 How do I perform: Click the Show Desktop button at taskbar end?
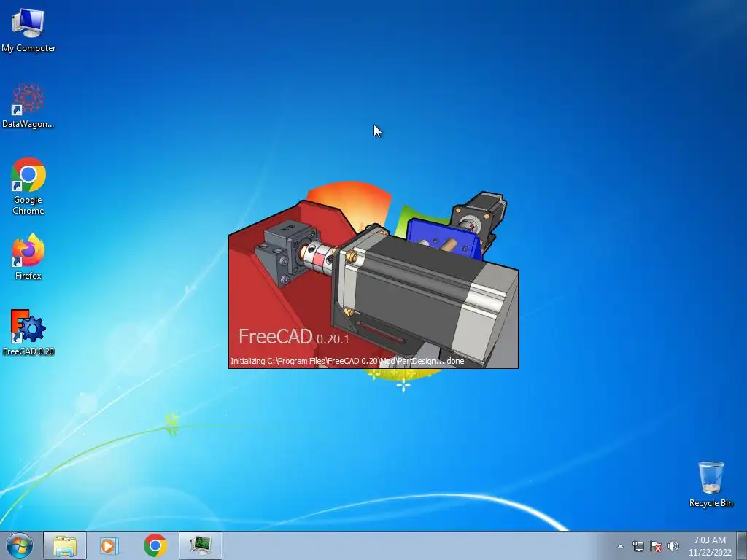(742, 545)
